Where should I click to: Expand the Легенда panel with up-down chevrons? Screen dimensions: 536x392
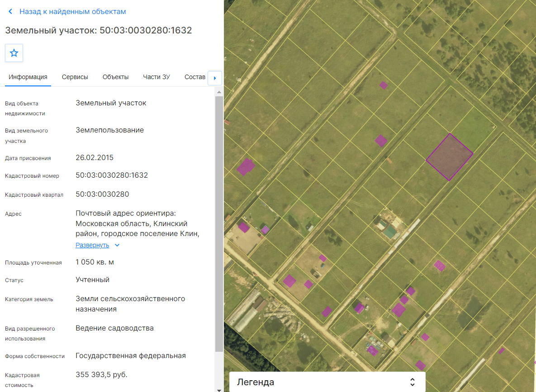coord(412,382)
